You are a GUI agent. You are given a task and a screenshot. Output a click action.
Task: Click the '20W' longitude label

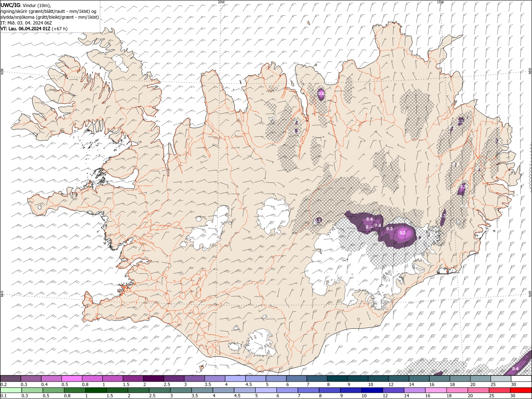pos(221,2)
